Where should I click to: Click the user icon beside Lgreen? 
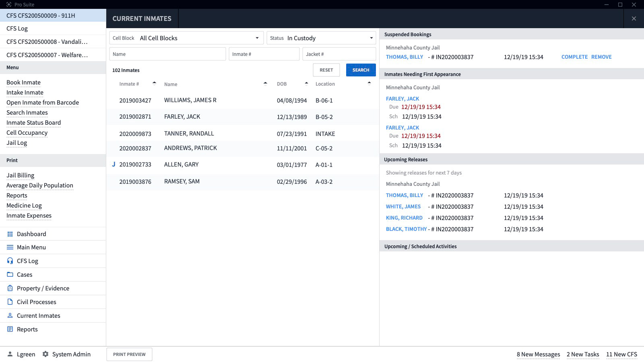coord(10,354)
